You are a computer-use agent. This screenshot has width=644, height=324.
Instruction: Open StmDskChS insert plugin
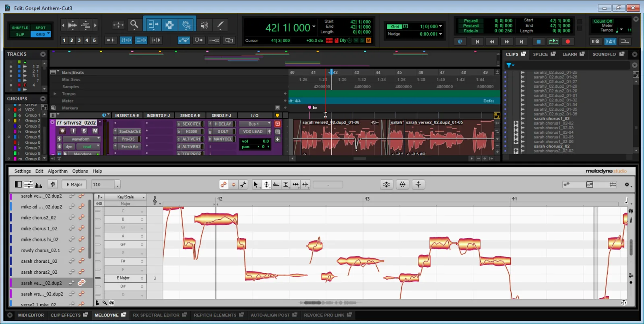127,131
